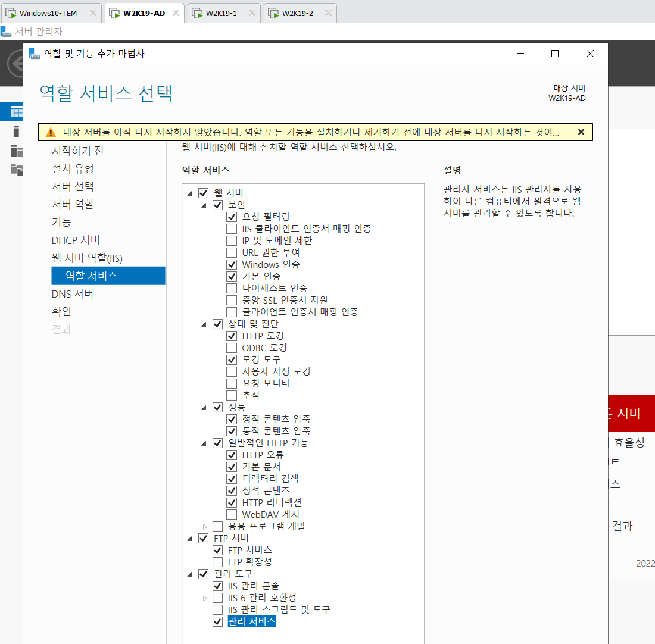Viewport: 655px width, 644px height.
Task: Collapse the 관리 도구 tree node
Action: pos(189,575)
